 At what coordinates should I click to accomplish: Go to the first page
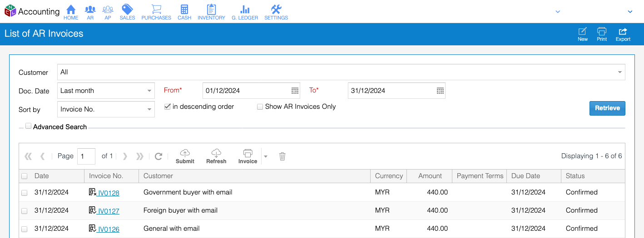pos(28,156)
